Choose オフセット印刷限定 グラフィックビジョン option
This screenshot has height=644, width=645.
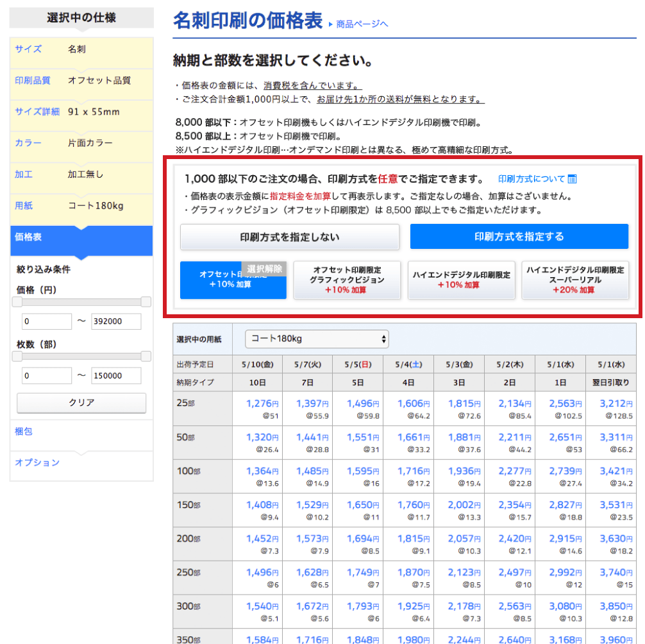click(x=346, y=280)
